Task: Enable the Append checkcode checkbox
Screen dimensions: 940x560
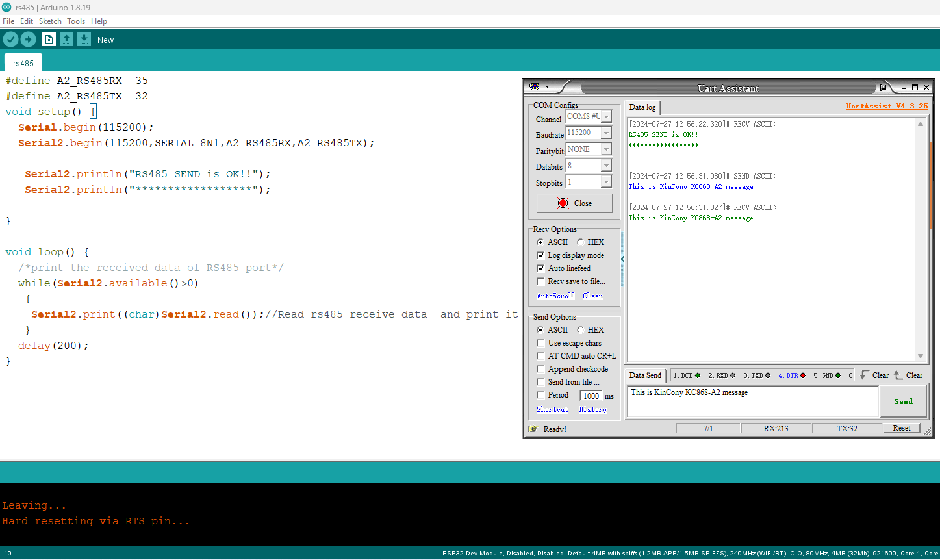Action: 540,369
